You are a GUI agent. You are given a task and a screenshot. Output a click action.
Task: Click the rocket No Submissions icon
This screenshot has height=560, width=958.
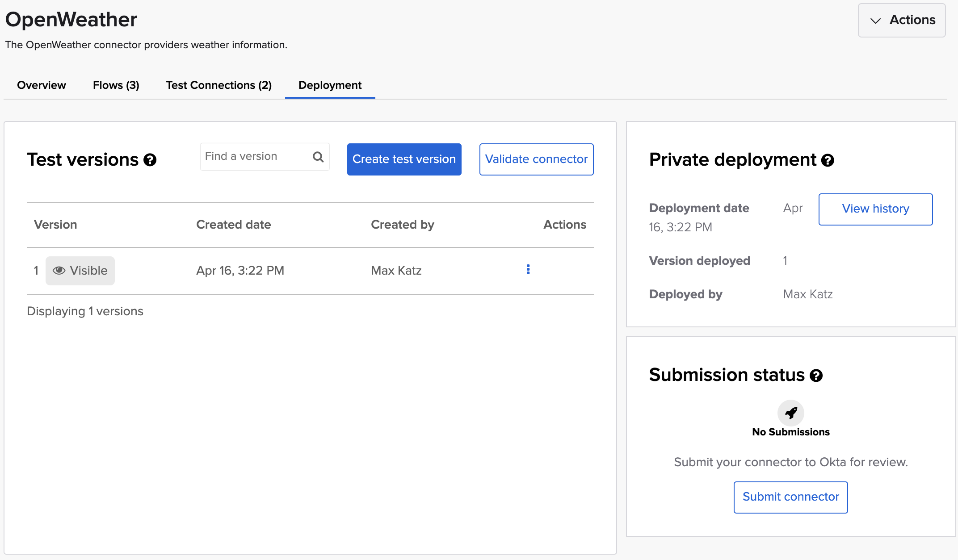click(x=791, y=413)
